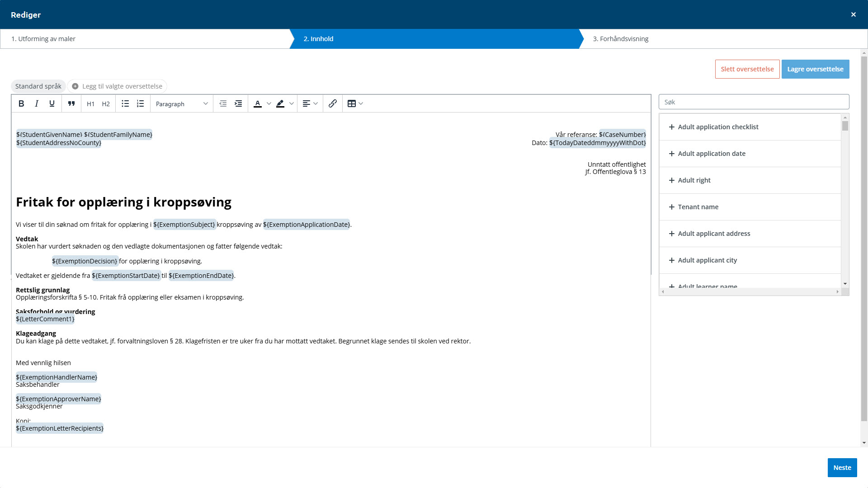
Task: Toggle underline formatting
Action: click(52, 103)
